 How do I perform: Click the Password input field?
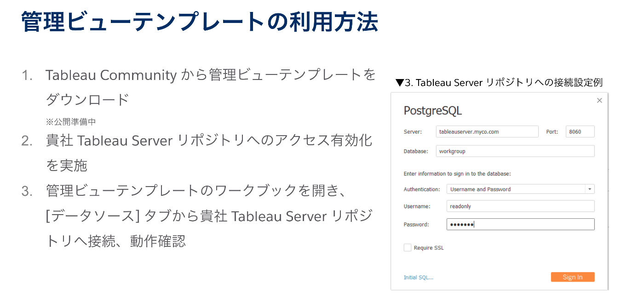pos(521,224)
